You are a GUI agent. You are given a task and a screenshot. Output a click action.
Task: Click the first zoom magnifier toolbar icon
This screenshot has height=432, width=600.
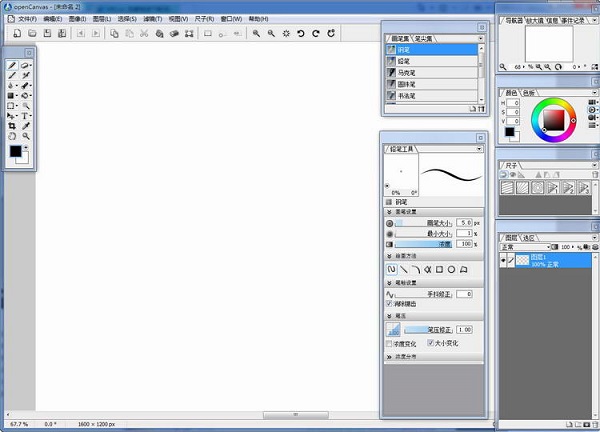coord(256,34)
